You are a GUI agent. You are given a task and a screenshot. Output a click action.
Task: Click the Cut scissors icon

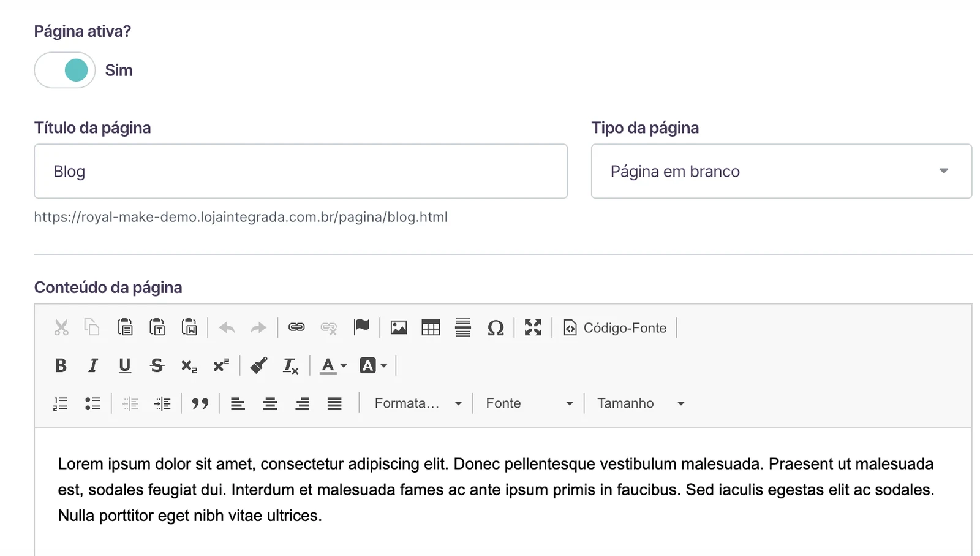point(61,327)
